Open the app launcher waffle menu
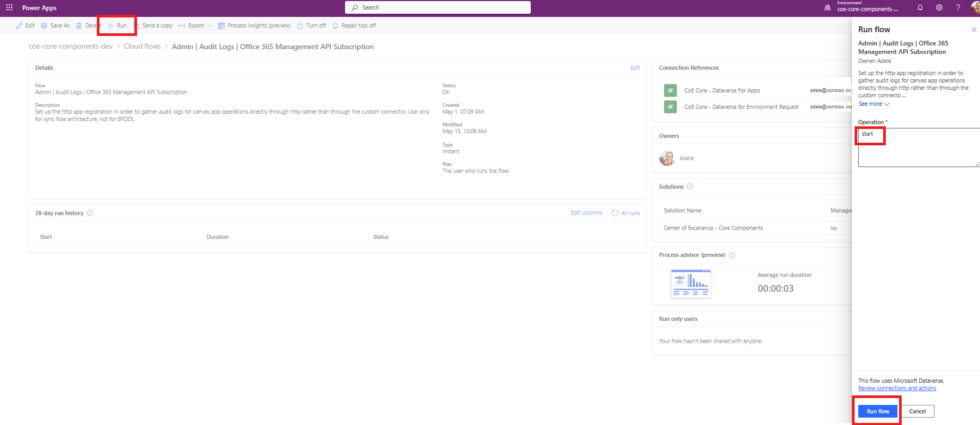The height and width of the screenshot is (425, 980). pos(9,7)
